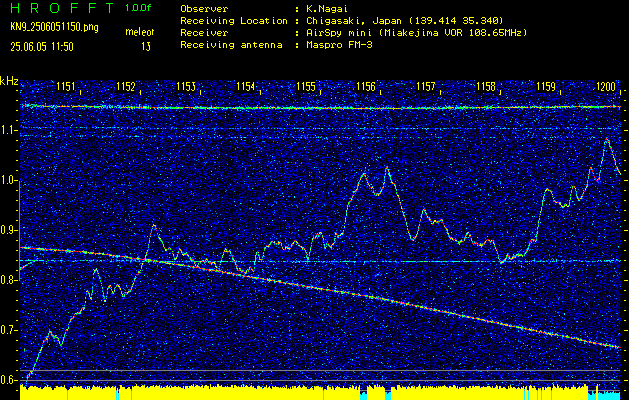The height and width of the screenshot is (400, 629).
Task: Select the filename KN9_2506051150.png
Action: (x=54, y=28)
